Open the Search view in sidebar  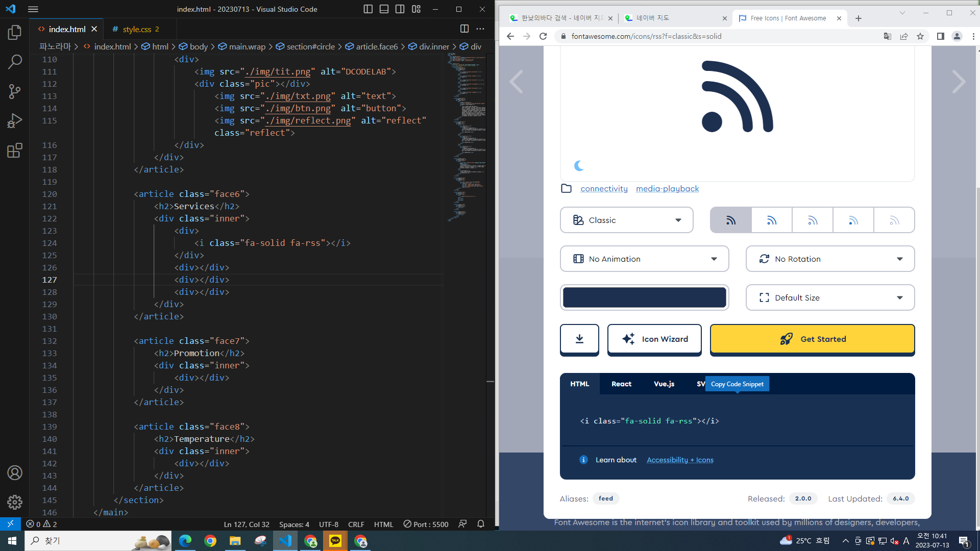click(15, 62)
